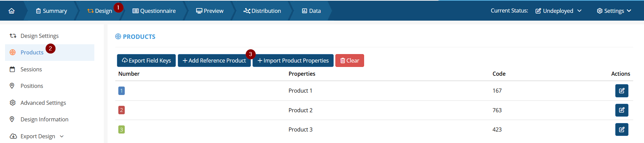Viewport: 644px width, 143px height.
Task: Click Import Product Properties button
Action: coord(293,61)
